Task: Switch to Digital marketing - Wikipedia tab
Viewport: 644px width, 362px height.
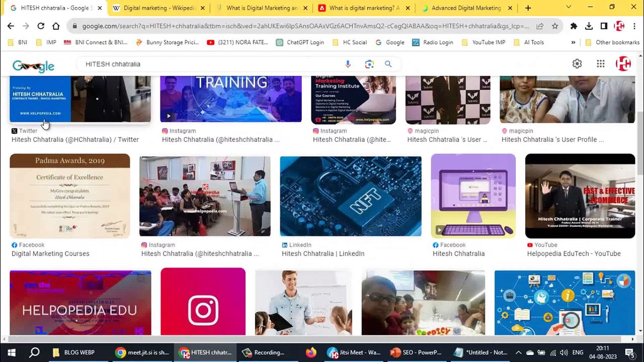Action: click(x=159, y=8)
